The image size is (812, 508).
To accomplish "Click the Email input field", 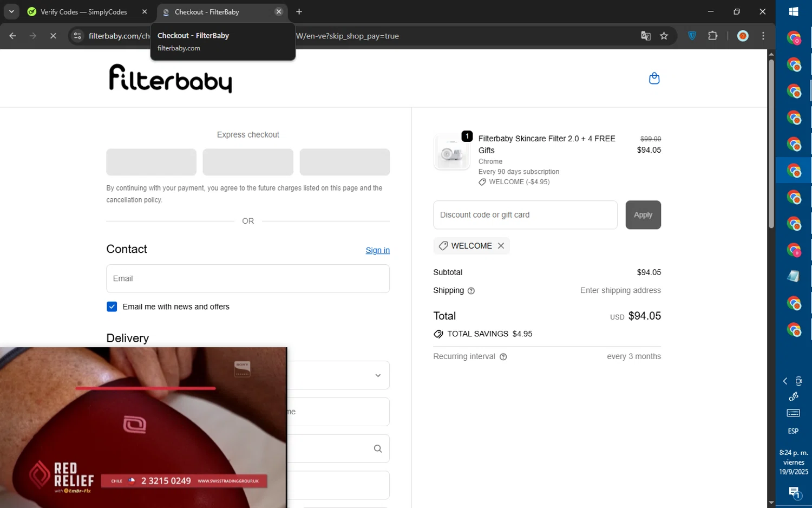I will pyautogui.click(x=248, y=279).
